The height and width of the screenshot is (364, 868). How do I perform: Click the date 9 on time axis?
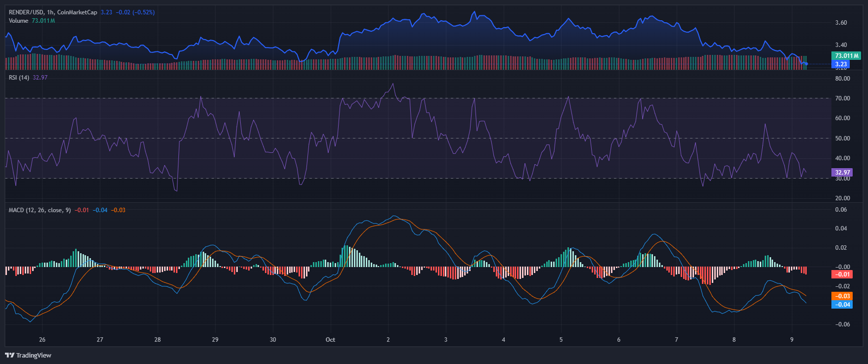[x=792, y=340]
